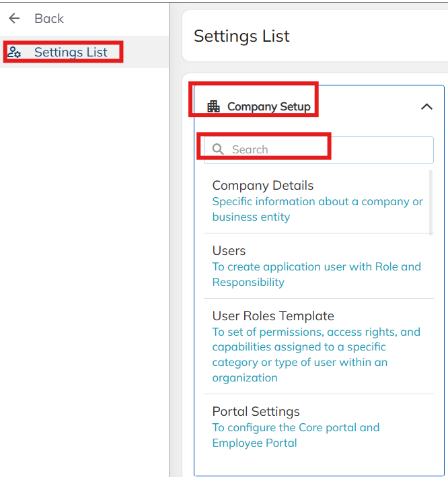Click the Settings List user-gear icon
Viewport: 448px width, 477px height.
pyautogui.click(x=14, y=52)
